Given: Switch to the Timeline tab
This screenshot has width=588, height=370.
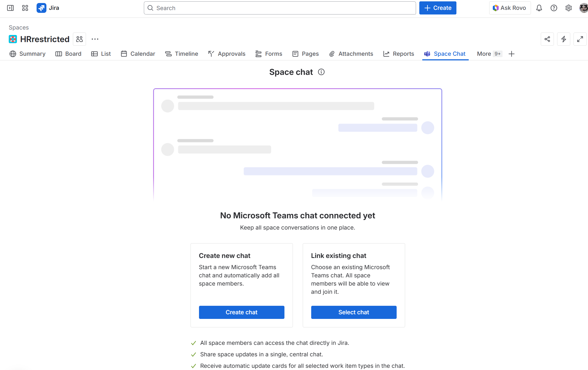Looking at the screenshot, I should (182, 54).
